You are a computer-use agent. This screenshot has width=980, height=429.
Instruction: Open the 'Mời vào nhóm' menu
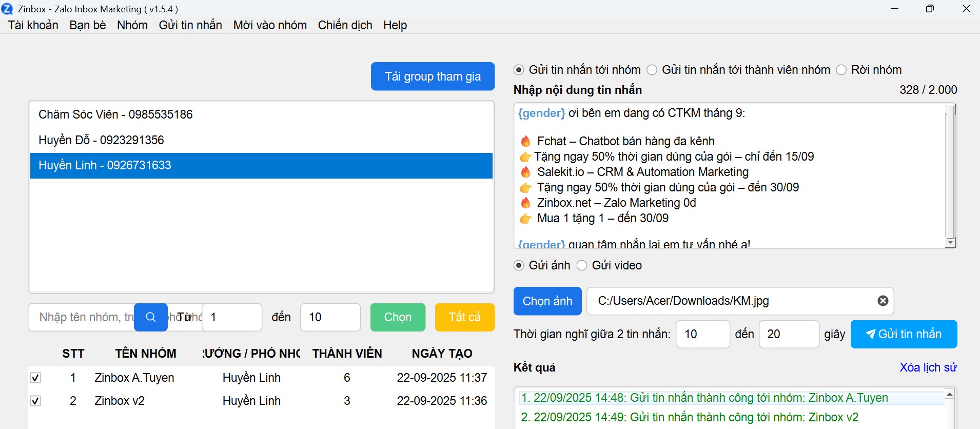270,25
